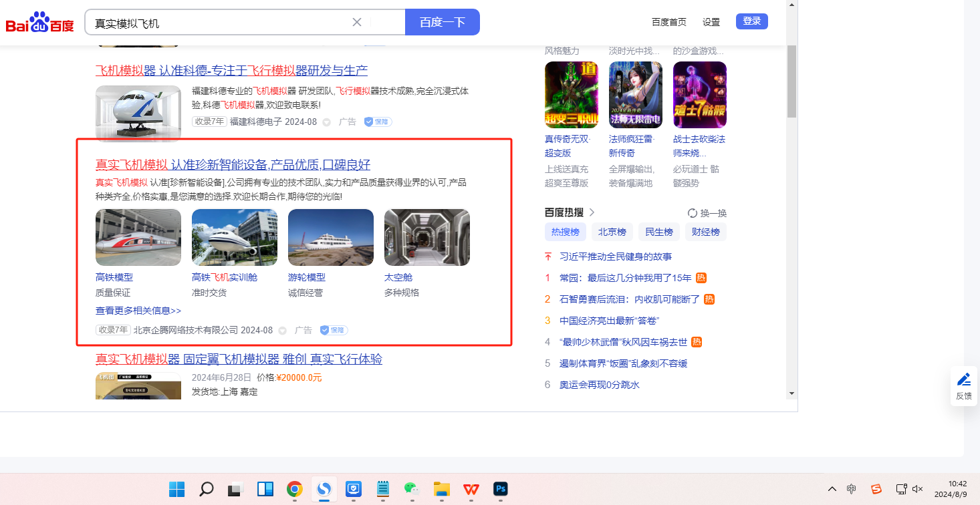Viewport: 980px width, 505px height.
Task: Open WPS Office from the taskbar
Action: pyautogui.click(x=471, y=489)
